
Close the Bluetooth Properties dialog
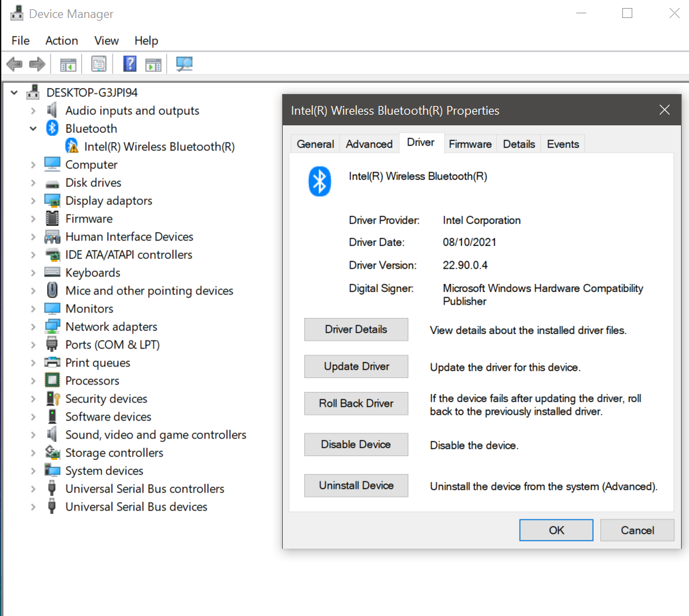664,110
